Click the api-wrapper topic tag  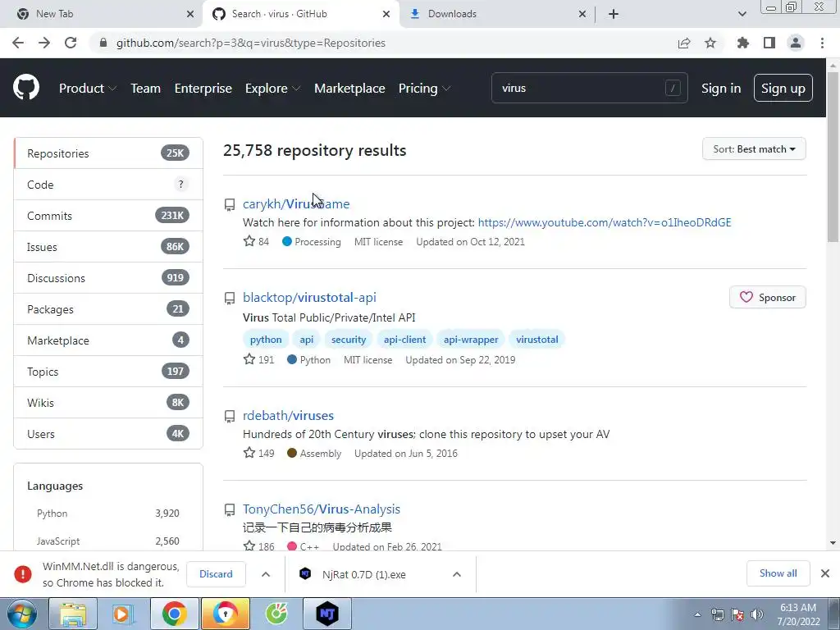pos(470,339)
